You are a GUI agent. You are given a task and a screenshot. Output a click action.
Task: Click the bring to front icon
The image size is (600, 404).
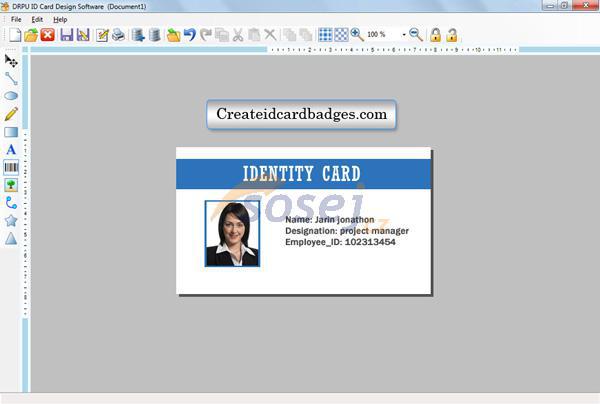(x=290, y=35)
